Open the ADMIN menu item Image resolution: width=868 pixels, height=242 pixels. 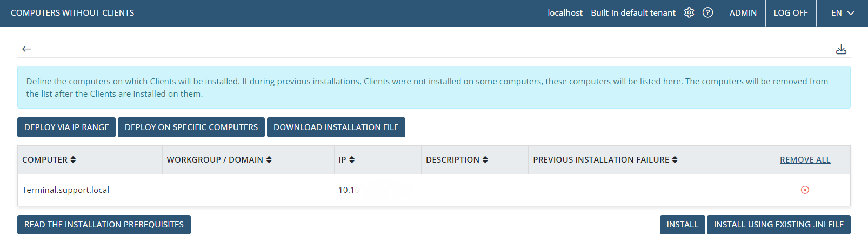tap(743, 13)
